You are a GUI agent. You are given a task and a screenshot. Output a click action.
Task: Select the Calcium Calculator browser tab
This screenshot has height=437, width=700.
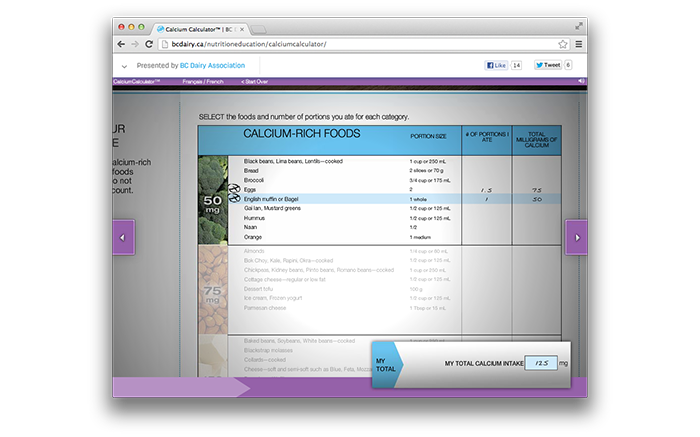point(200,29)
